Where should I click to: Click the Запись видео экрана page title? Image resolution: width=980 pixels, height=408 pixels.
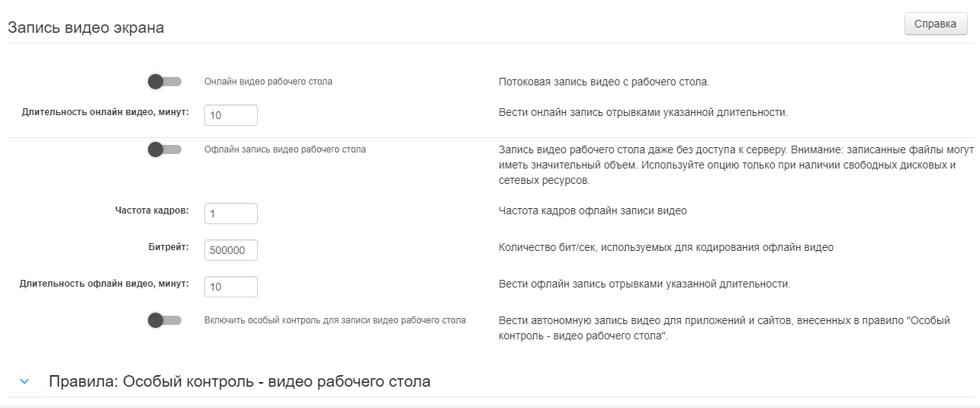tap(85, 27)
